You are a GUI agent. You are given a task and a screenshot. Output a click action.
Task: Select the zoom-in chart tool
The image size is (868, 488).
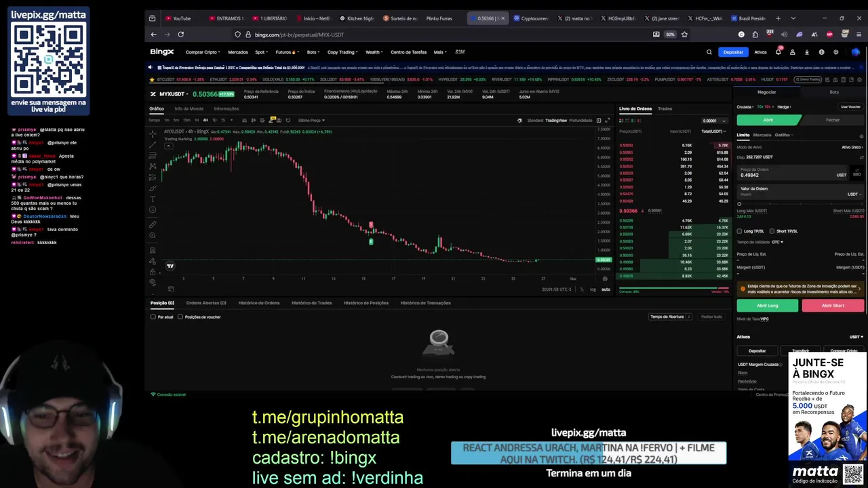153,235
